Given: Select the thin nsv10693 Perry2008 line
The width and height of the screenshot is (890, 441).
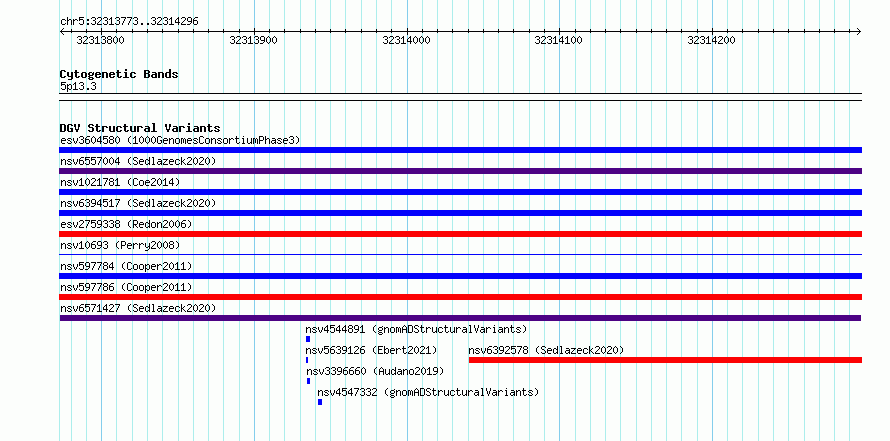Looking at the screenshot, I should 460,255.
